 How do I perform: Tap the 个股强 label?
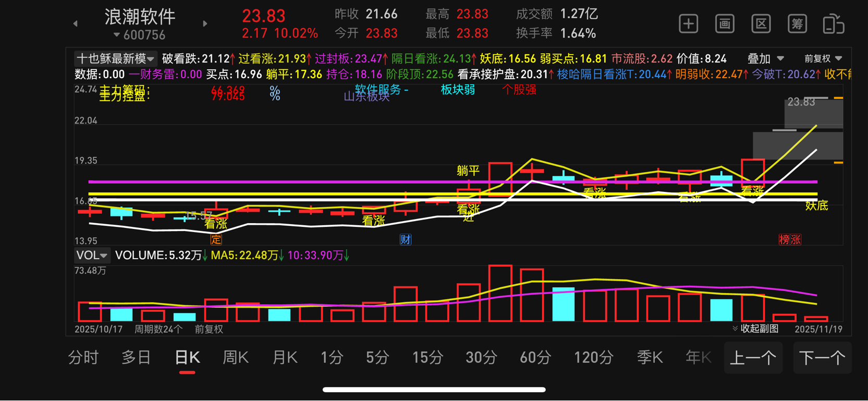coord(519,90)
